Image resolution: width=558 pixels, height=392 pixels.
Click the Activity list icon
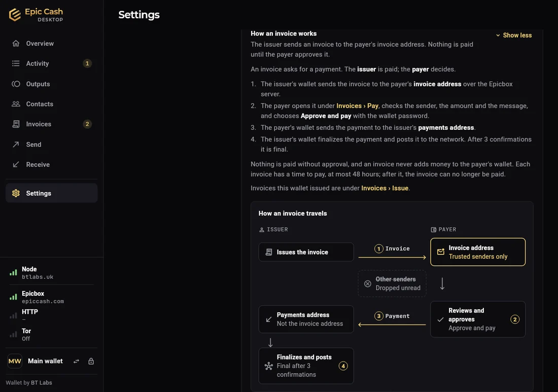click(x=16, y=63)
